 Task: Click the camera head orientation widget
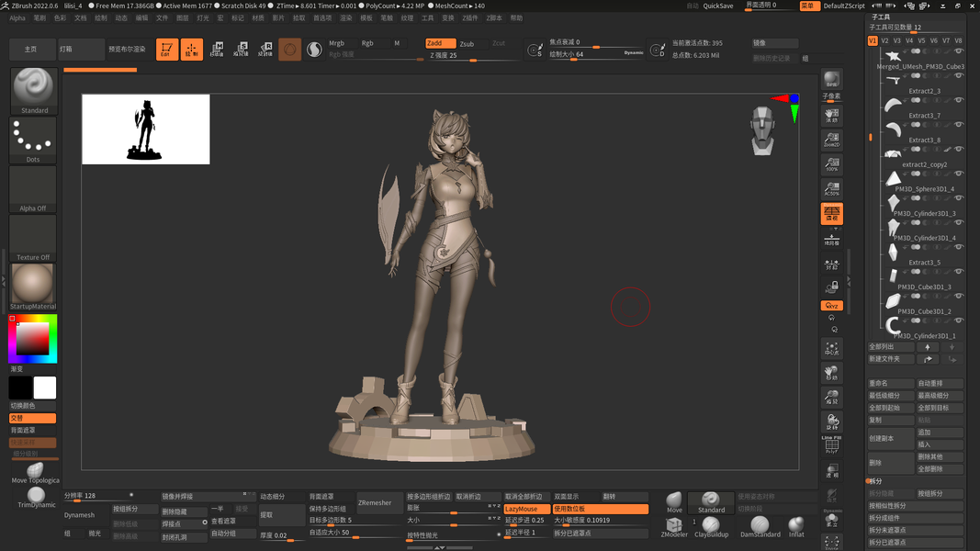point(762,130)
